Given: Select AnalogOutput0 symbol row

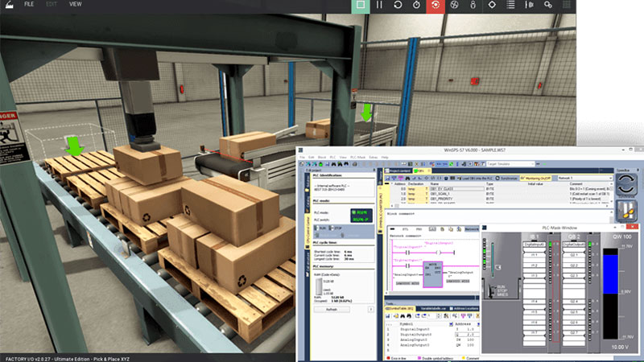Looking at the screenshot, I should click(431, 345).
